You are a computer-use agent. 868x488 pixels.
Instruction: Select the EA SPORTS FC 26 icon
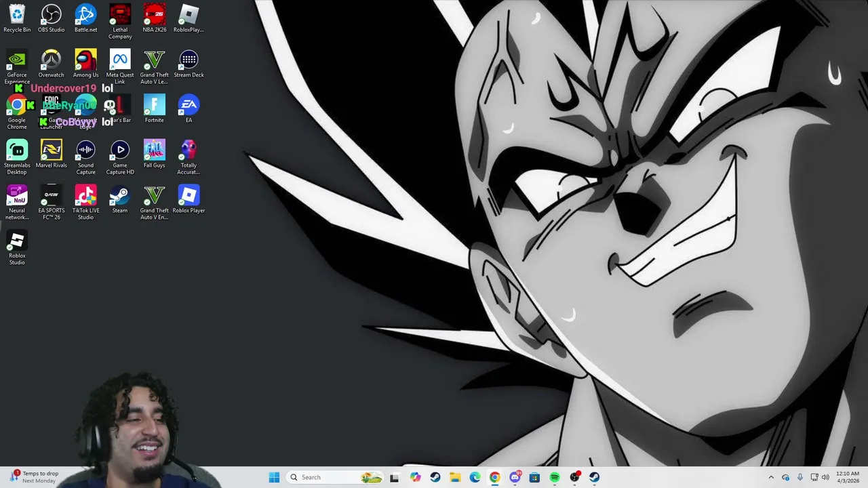(51, 203)
